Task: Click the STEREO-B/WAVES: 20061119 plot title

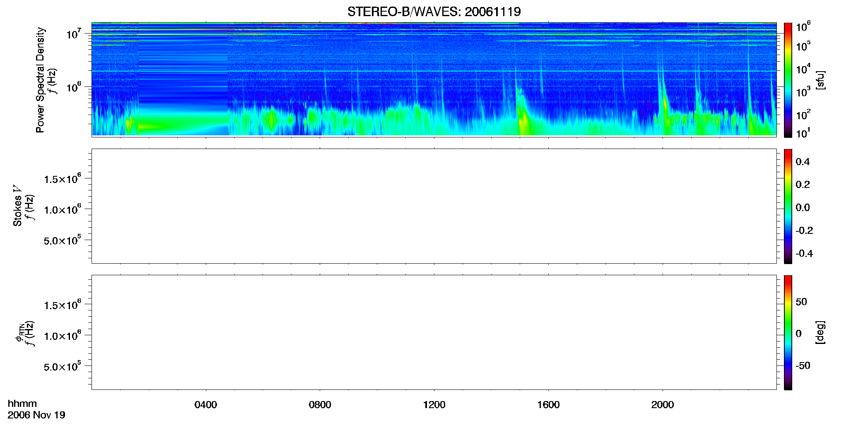Action: click(434, 12)
